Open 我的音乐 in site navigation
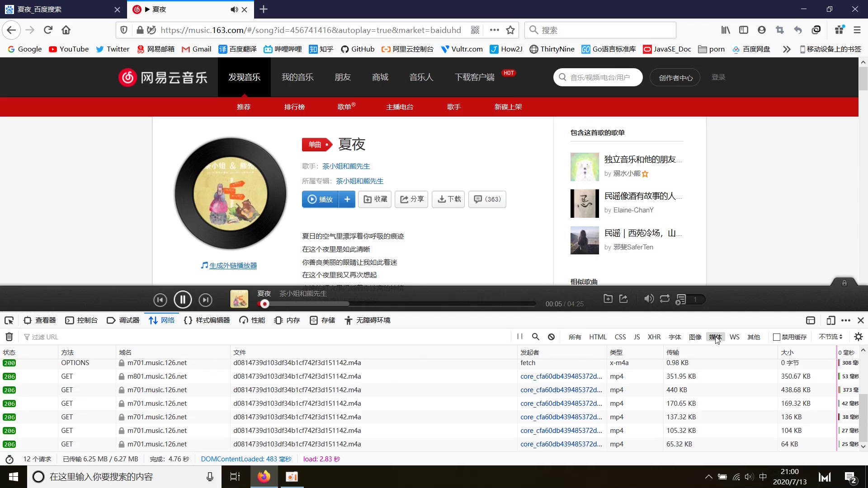868x488 pixels. [297, 77]
